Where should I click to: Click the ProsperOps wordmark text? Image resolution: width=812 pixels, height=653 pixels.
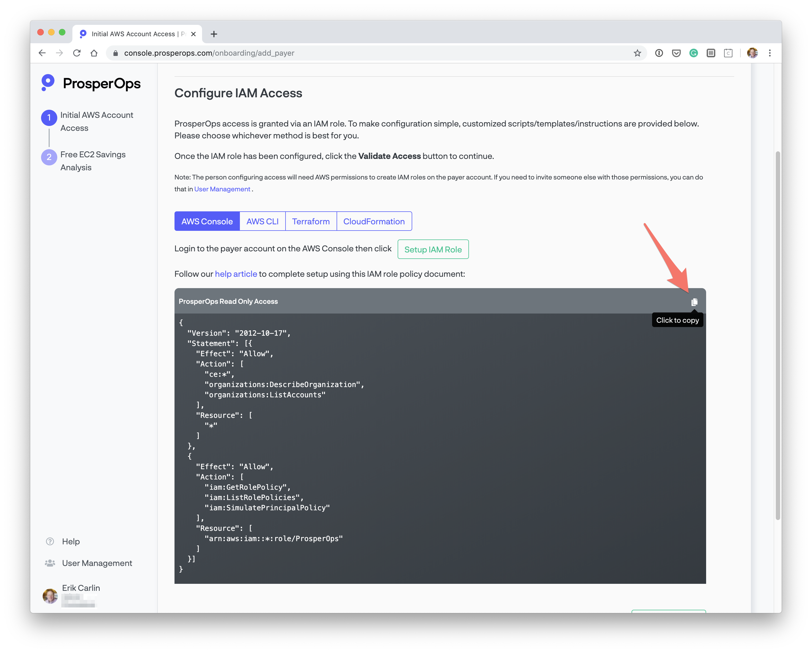coord(102,83)
